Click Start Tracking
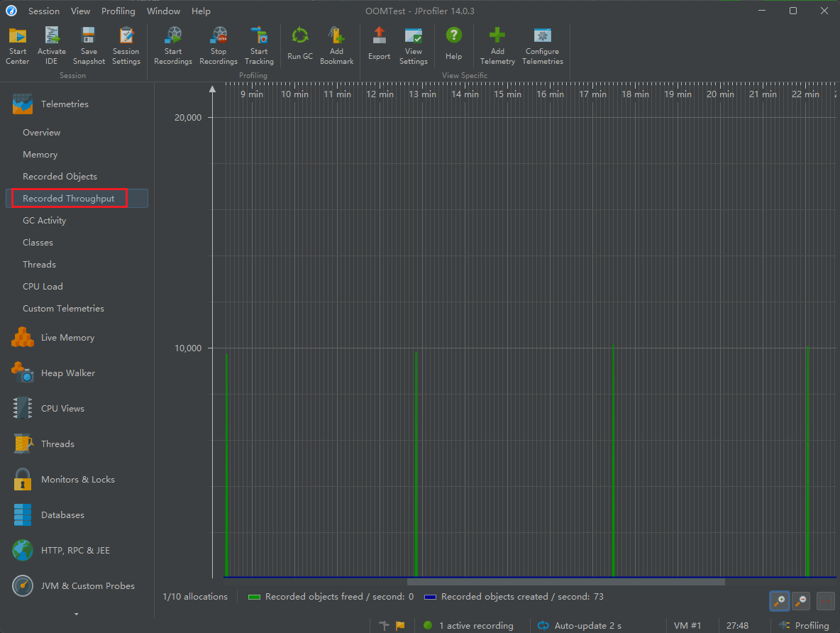The width and height of the screenshot is (840, 633). [259, 46]
